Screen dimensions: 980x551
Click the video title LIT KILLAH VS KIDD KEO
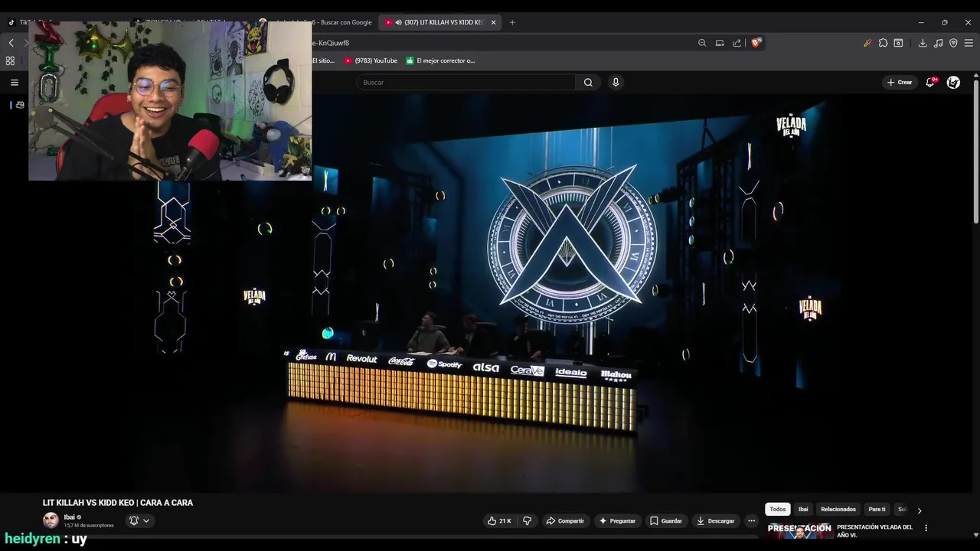(118, 503)
